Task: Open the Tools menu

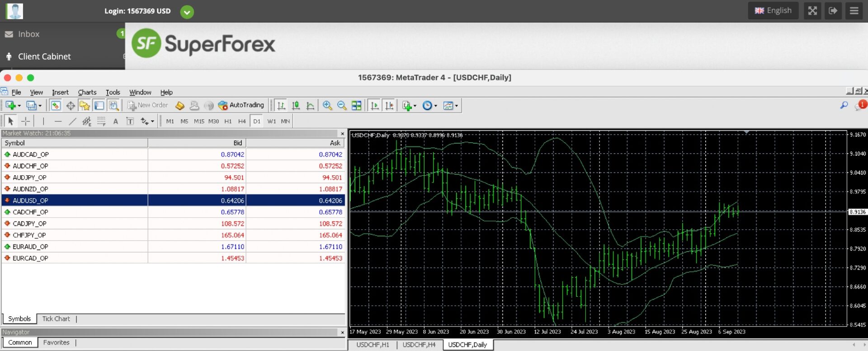Action: pyautogui.click(x=113, y=92)
